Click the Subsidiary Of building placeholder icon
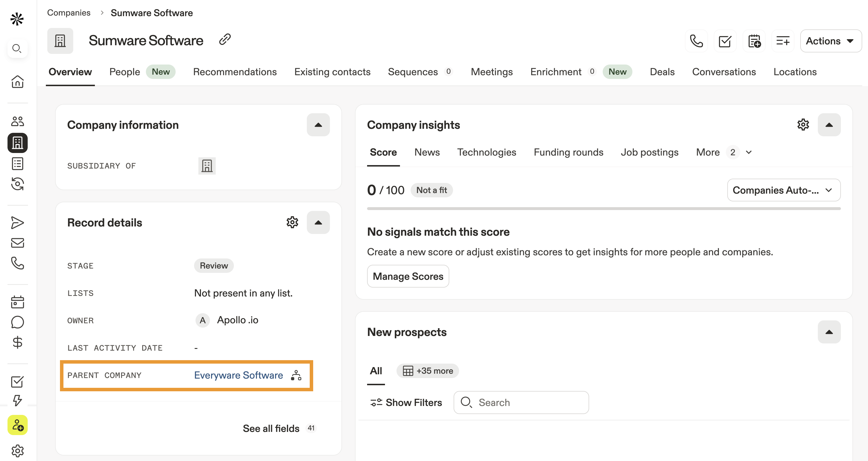868x461 pixels. coord(207,166)
